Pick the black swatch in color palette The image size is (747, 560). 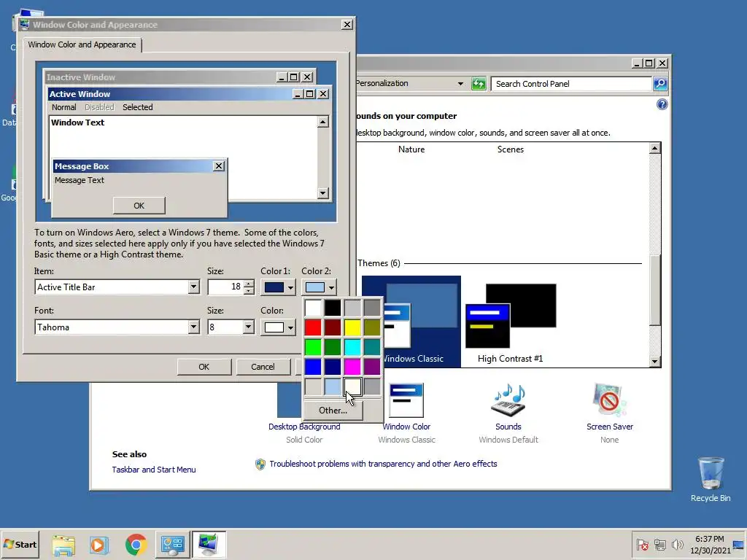[333, 308]
